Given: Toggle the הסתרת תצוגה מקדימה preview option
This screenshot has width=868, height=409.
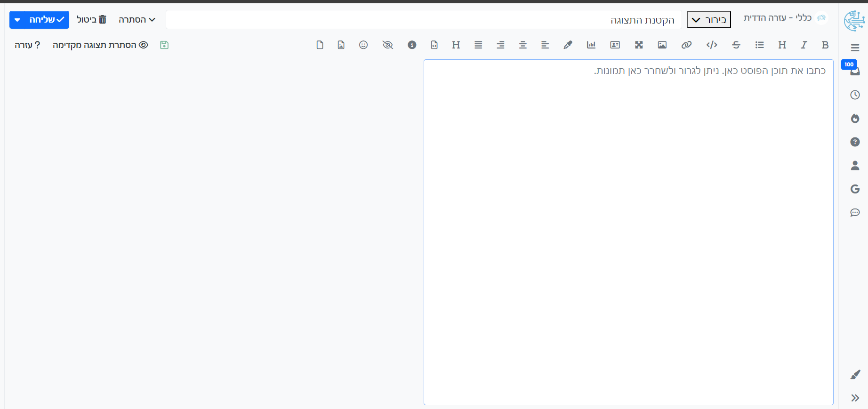Looking at the screenshot, I should click(x=100, y=45).
